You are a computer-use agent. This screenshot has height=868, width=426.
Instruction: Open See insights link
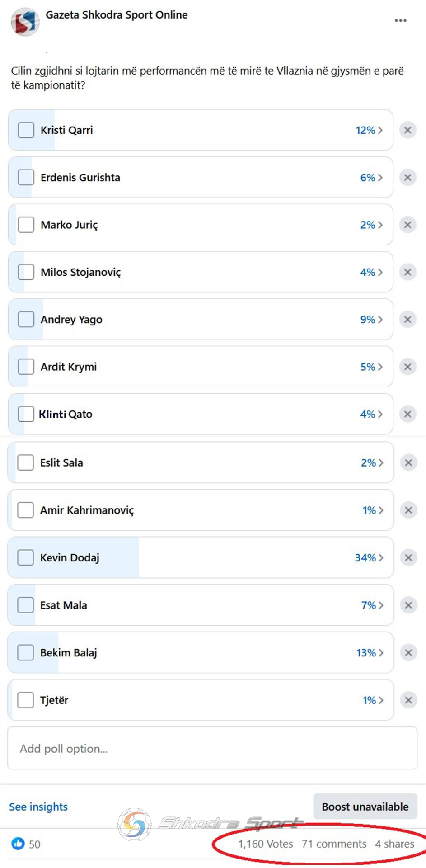click(x=38, y=807)
